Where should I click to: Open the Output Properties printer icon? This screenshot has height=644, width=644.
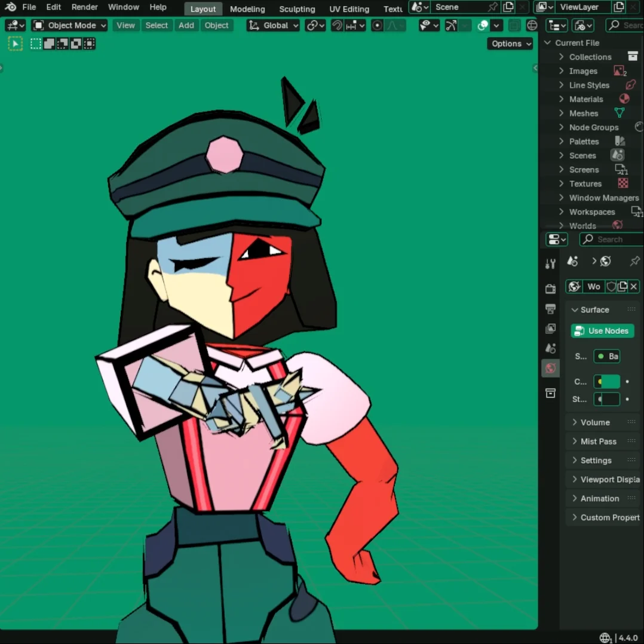[550, 309]
